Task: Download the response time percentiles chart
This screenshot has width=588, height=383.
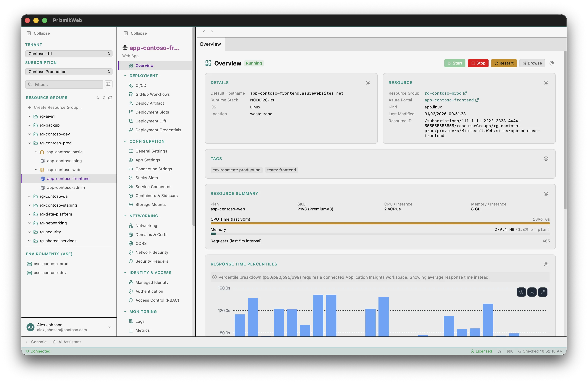Action: click(x=532, y=292)
